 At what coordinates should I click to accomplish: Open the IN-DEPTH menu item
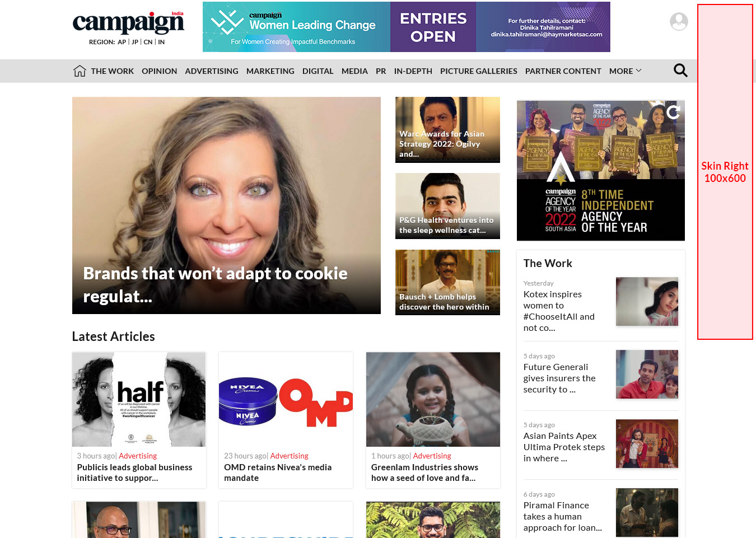[413, 71]
